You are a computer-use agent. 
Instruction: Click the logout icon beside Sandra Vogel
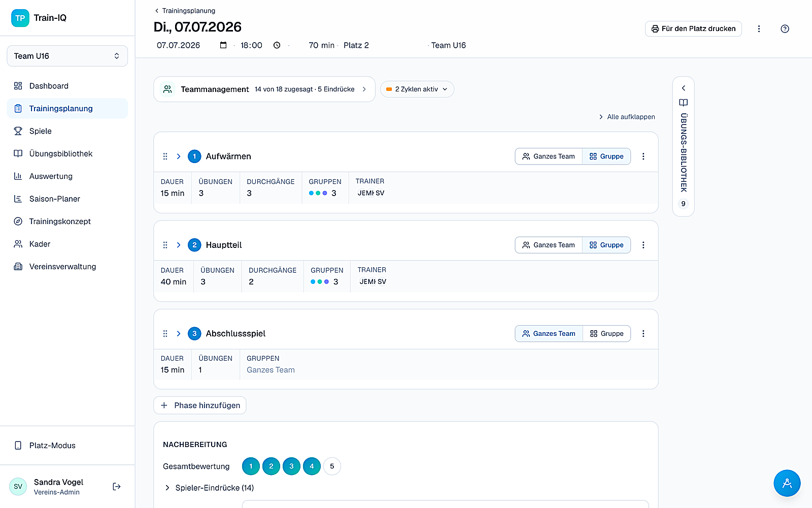(x=117, y=487)
